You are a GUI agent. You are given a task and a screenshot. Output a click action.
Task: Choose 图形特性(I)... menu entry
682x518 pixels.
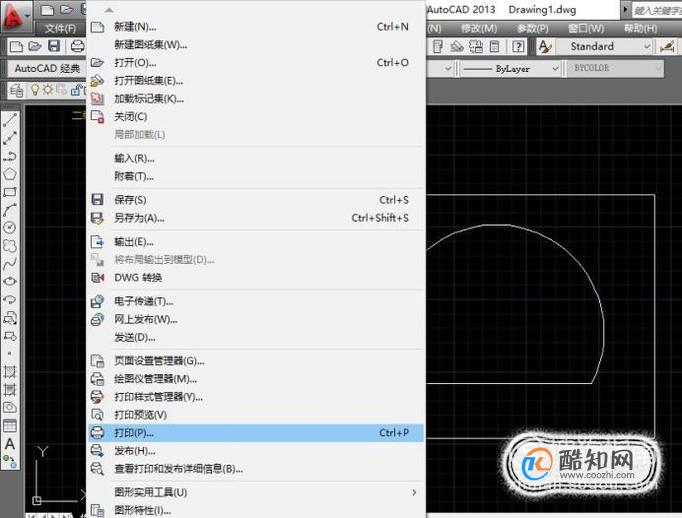(x=256, y=510)
